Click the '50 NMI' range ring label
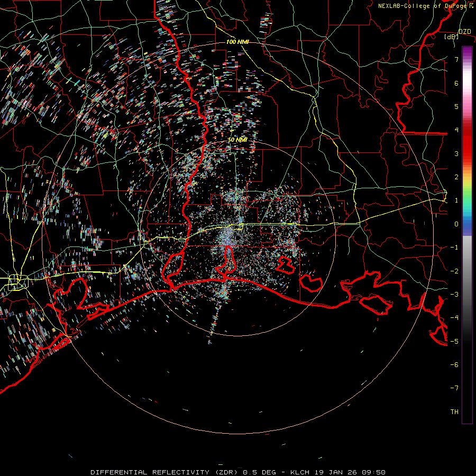 237,140
